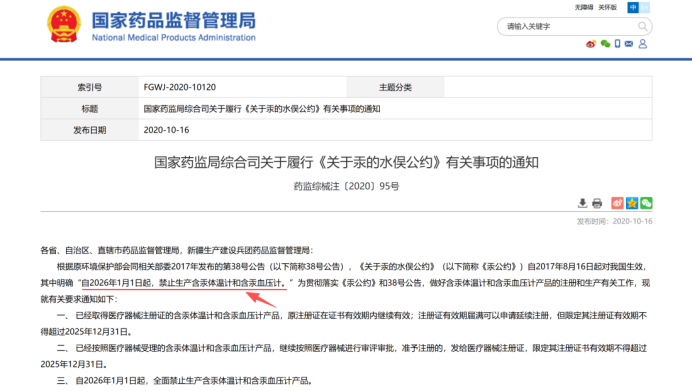Share the article to Weibo (red icon)
Image resolution: width=692 pixels, height=391 pixels.
click(617, 203)
